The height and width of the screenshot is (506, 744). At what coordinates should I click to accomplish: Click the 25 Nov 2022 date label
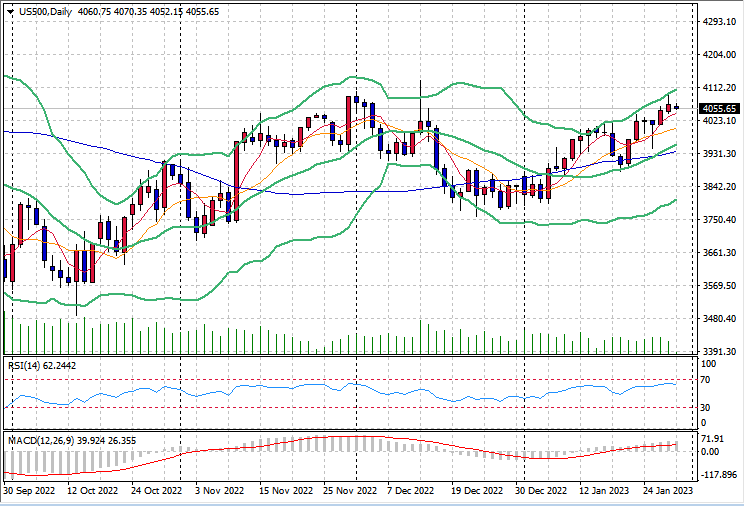(x=349, y=492)
